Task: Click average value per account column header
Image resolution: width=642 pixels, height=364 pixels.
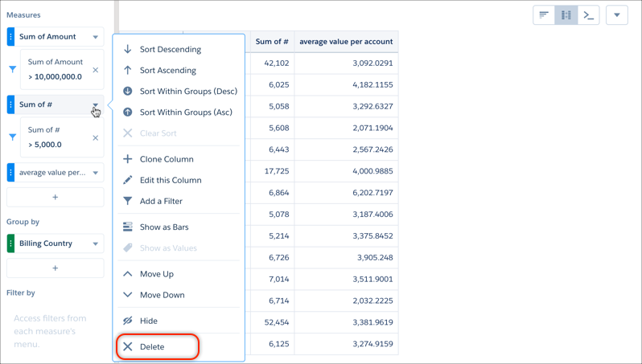Action: click(x=346, y=41)
